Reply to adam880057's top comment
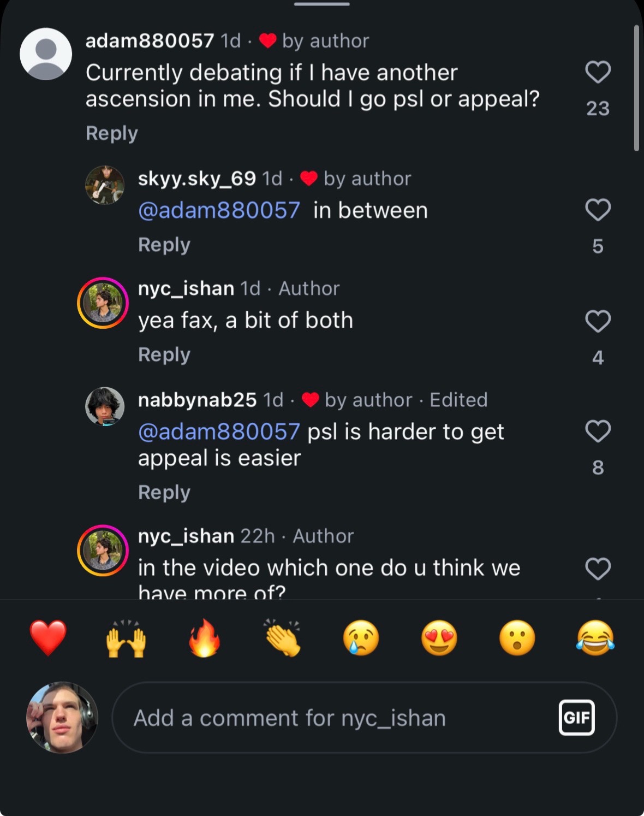This screenshot has width=644, height=816. click(112, 133)
